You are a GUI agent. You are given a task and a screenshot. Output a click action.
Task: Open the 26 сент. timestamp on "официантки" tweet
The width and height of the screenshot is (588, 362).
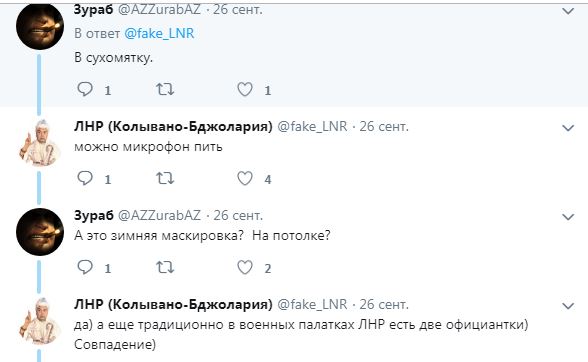[384, 304]
